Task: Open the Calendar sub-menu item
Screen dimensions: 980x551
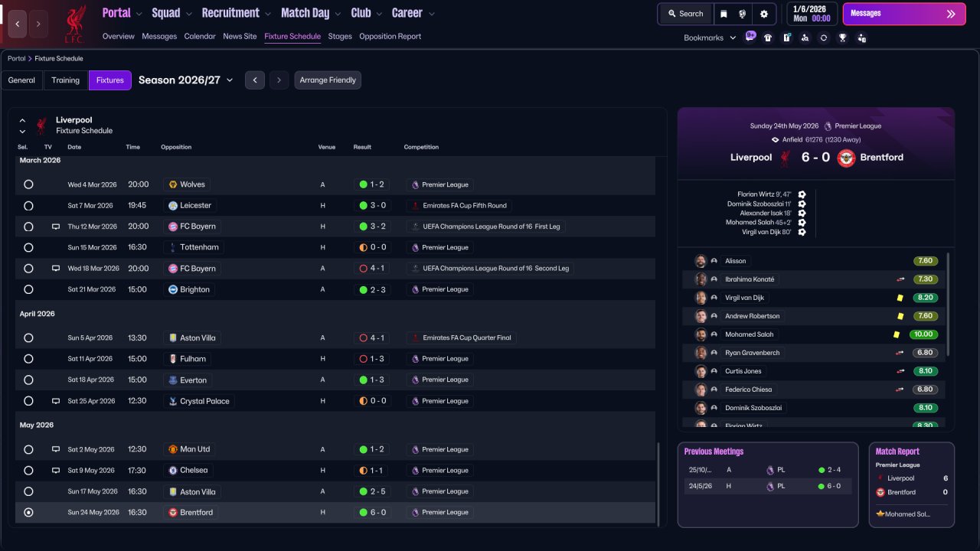Action: 200,36
